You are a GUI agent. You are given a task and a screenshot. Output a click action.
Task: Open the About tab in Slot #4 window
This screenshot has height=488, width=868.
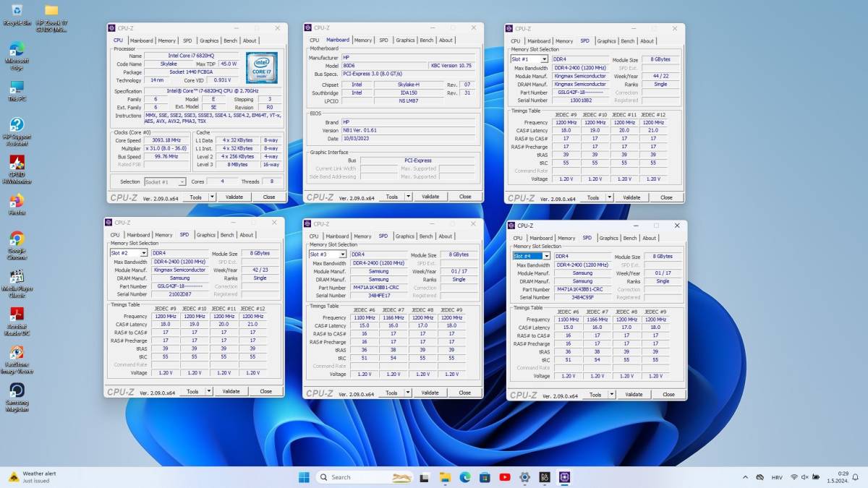pyautogui.click(x=650, y=238)
